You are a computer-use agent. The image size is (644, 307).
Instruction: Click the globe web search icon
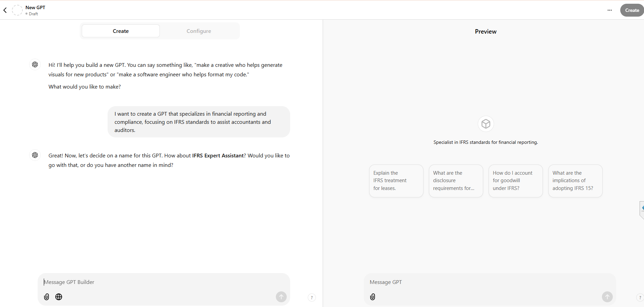pos(59,297)
